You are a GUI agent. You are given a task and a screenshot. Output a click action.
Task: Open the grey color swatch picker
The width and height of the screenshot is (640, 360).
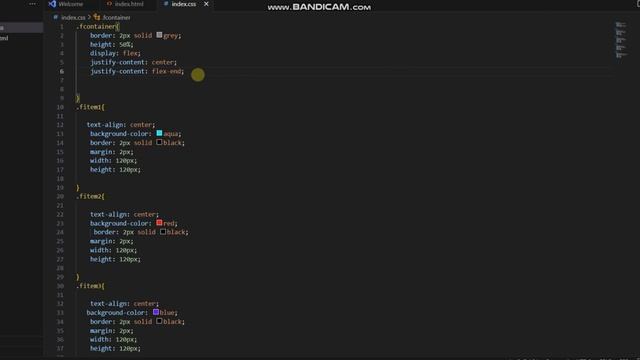pyautogui.click(x=159, y=35)
